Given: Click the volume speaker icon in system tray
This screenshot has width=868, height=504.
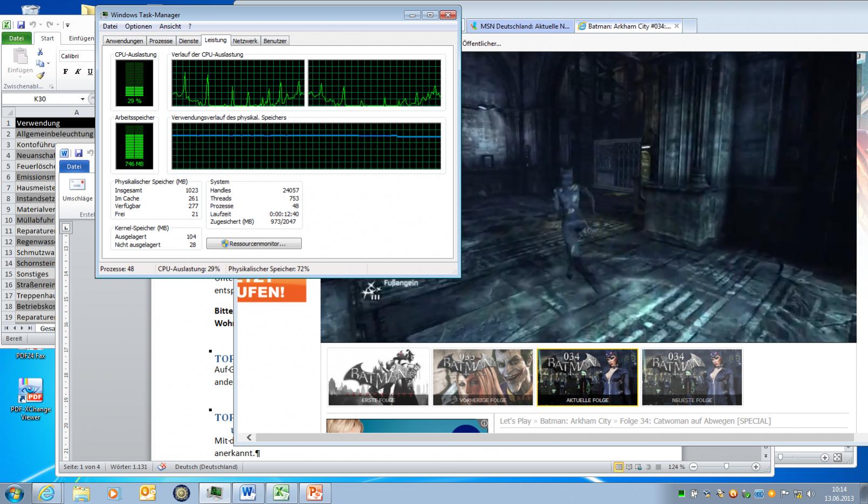Looking at the screenshot, I should point(811,494).
